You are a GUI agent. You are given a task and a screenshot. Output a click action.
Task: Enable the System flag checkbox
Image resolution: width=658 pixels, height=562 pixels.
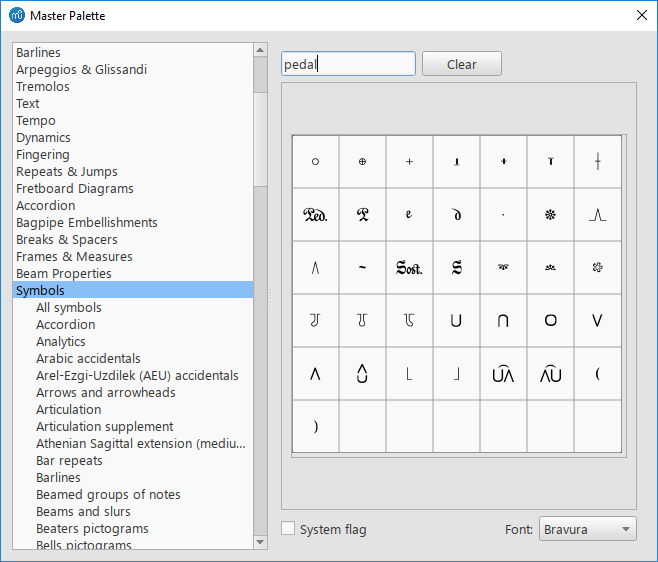click(288, 529)
